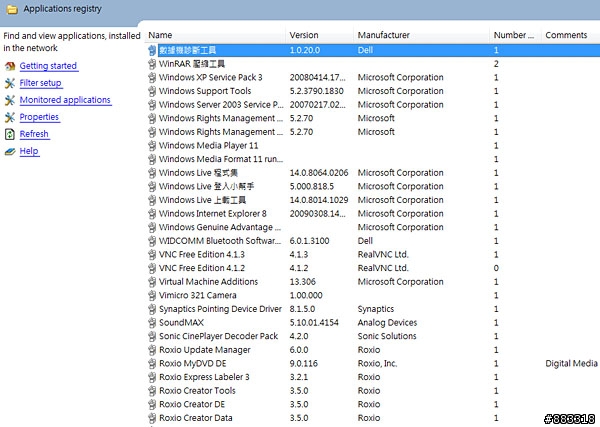The width and height of the screenshot is (600, 427).
Task: Select the highlighted Dell 1.0.20.0 row
Action: pyautogui.click(x=373, y=50)
